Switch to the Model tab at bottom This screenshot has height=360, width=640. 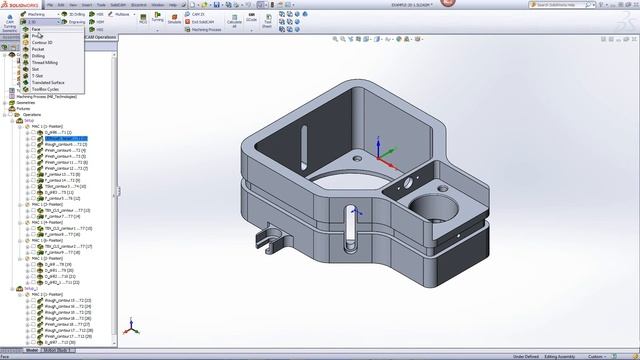pos(31,350)
